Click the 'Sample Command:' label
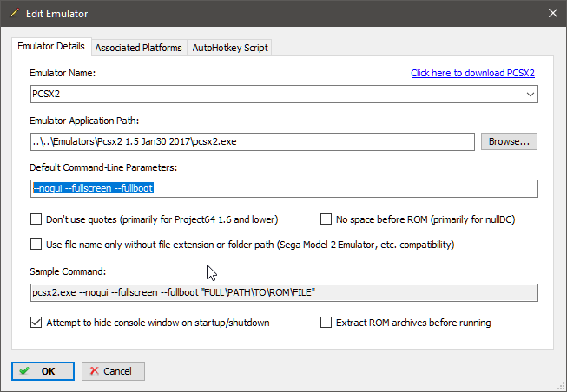This screenshot has width=567, height=392. pyautogui.click(x=68, y=271)
